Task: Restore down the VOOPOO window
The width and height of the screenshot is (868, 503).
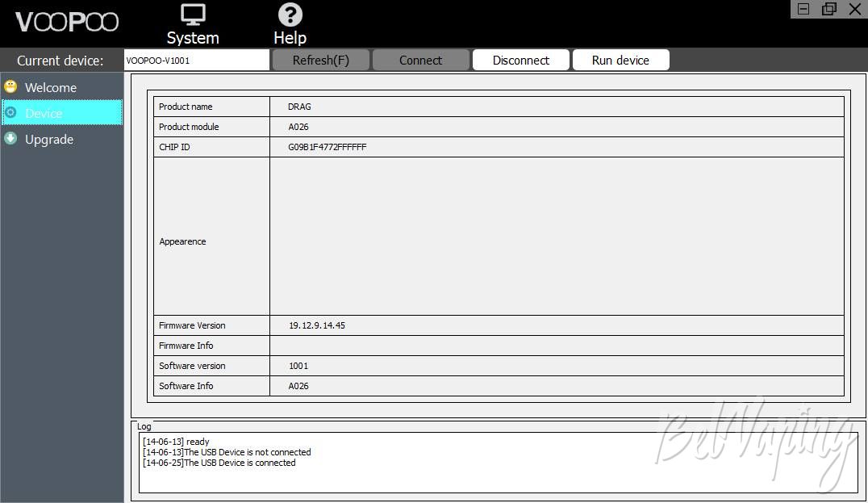Action: point(828,9)
